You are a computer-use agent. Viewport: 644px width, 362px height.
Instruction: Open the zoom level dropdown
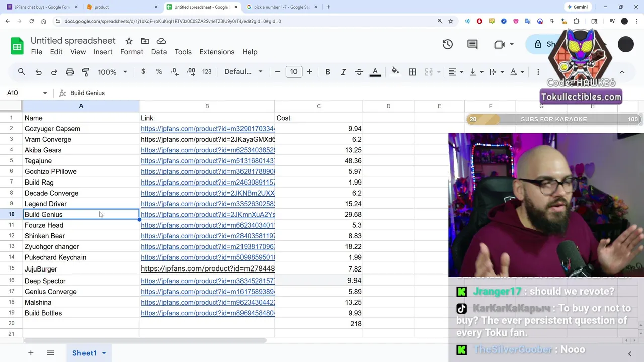click(x=113, y=72)
